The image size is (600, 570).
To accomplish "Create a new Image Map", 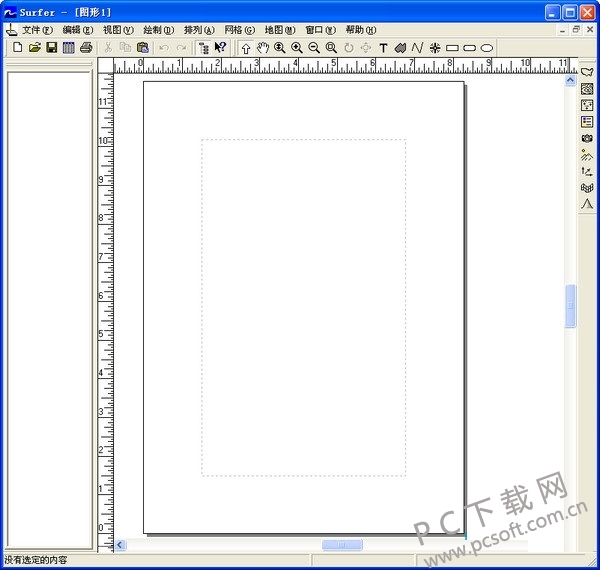I will click(587, 138).
